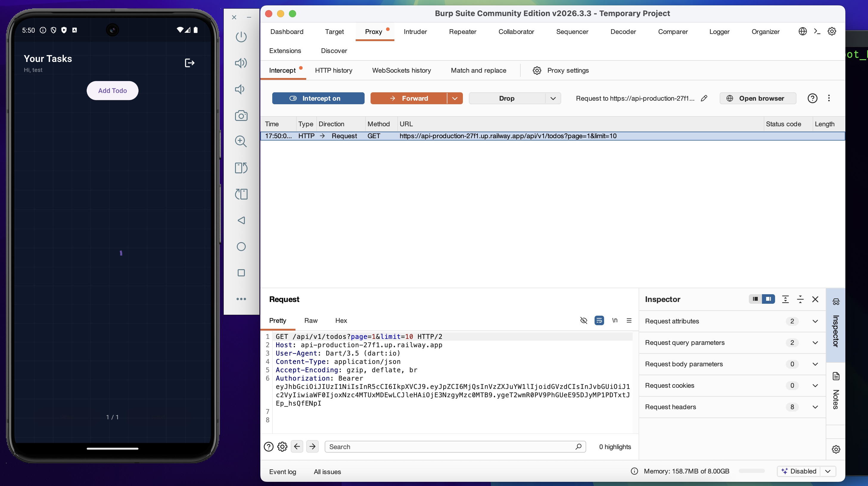Screen dimensions: 868x486
Task: Open emulator extended controls (three dots)
Action: pos(241,299)
